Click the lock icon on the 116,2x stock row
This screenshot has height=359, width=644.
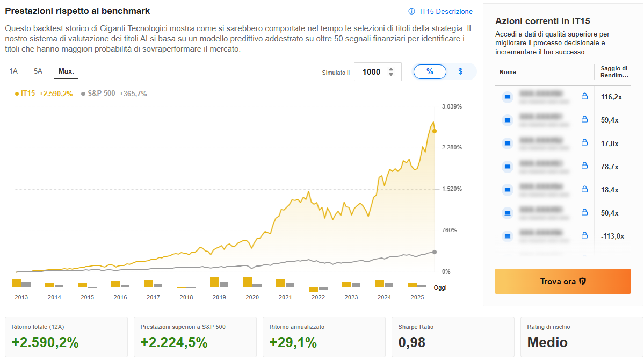(x=584, y=97)
